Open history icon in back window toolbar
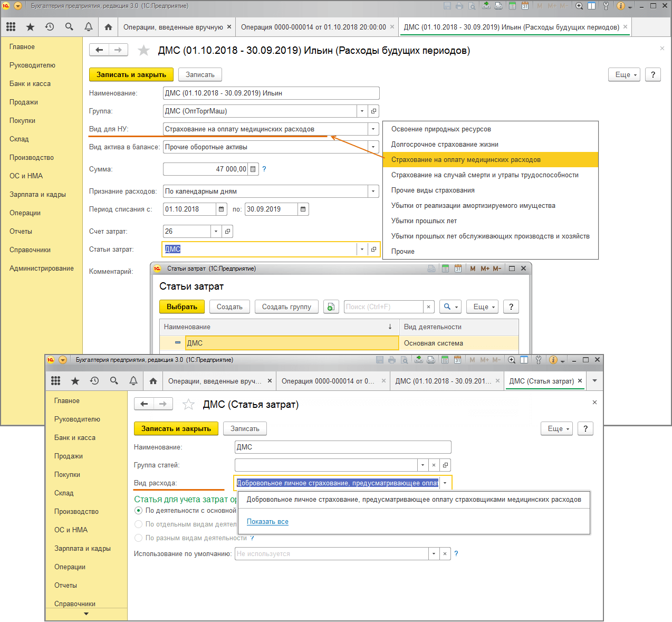Viewport: 672px width, 622px height. coord(50,27)
